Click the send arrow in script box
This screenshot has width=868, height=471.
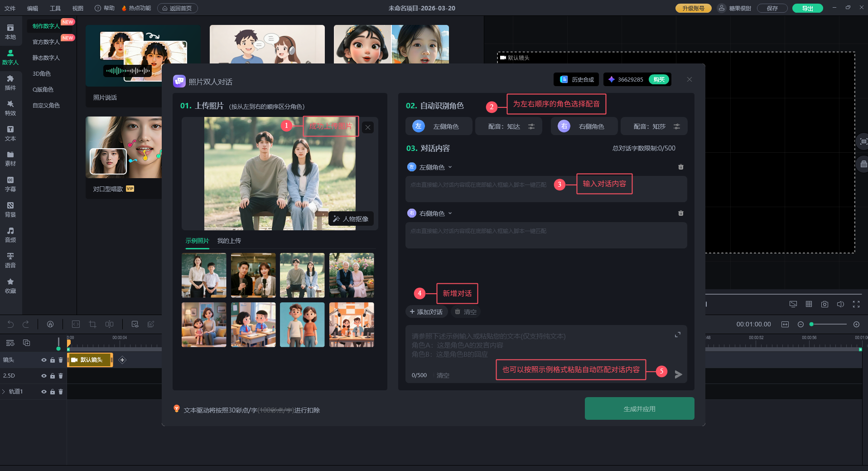click(678, 374)
